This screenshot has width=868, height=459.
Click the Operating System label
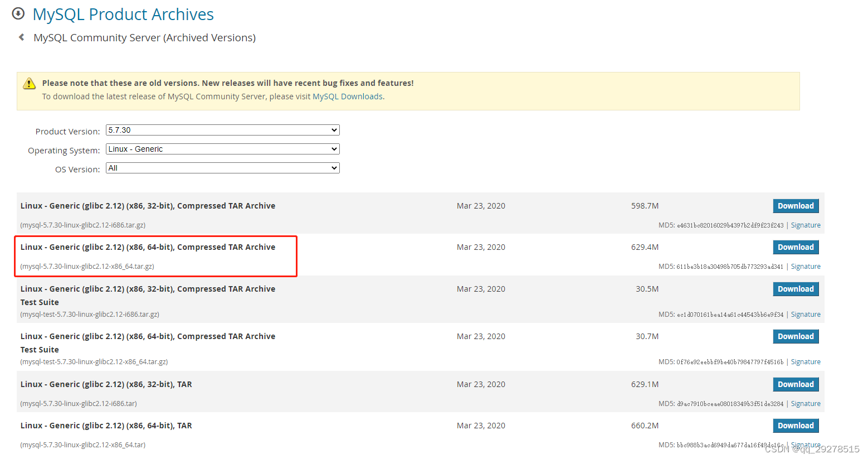64,151
